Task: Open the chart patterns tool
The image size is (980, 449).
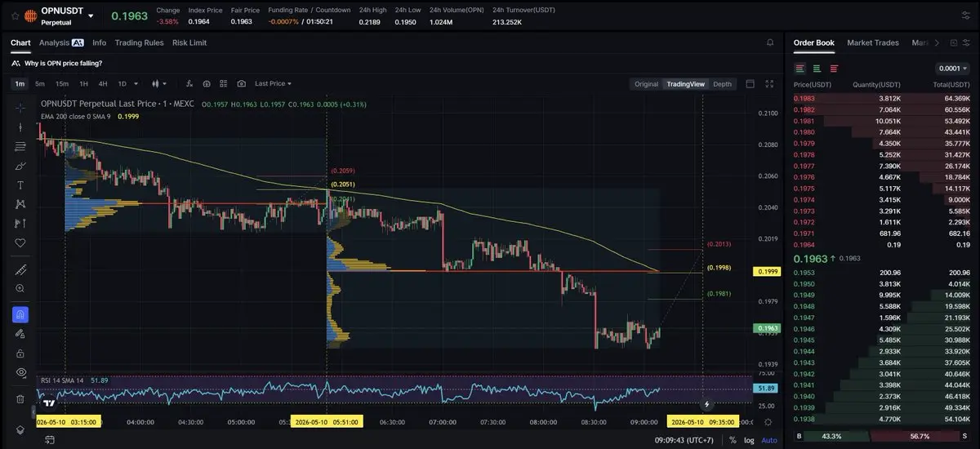Action: point(20,204)
